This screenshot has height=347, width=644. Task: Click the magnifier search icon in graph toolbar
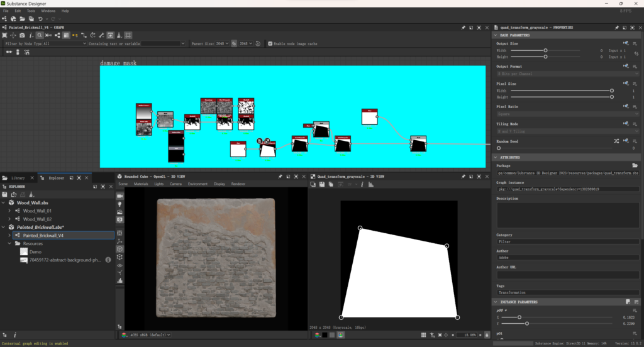(x=39, y=35)
